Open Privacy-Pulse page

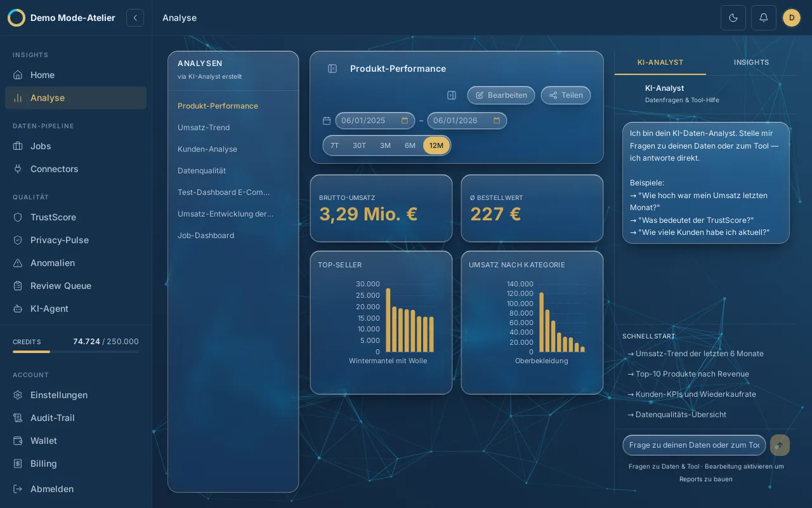[x=75, y=240]
